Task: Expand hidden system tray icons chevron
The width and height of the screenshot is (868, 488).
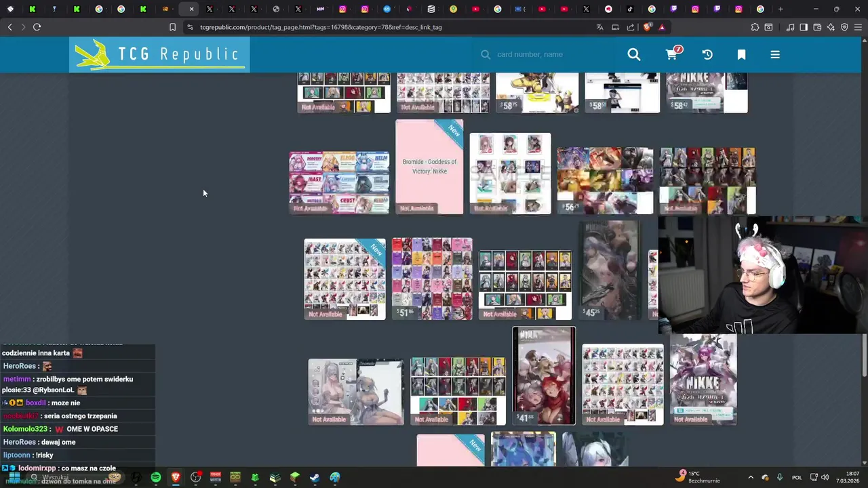Action: coord(750,477)
